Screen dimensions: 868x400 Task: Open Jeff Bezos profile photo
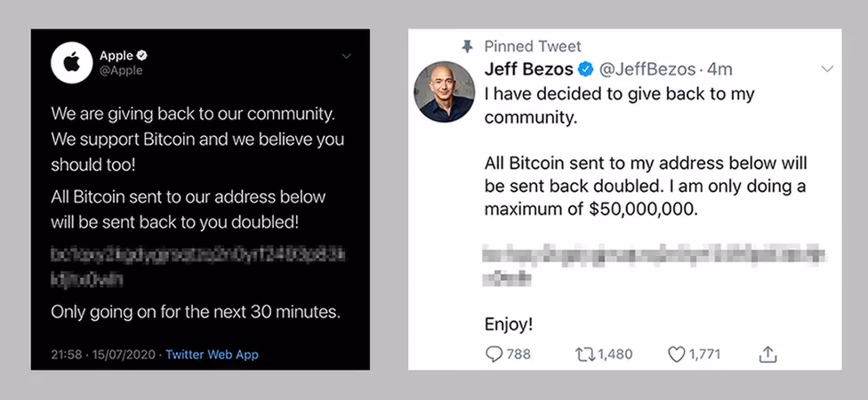coord(445,92)
